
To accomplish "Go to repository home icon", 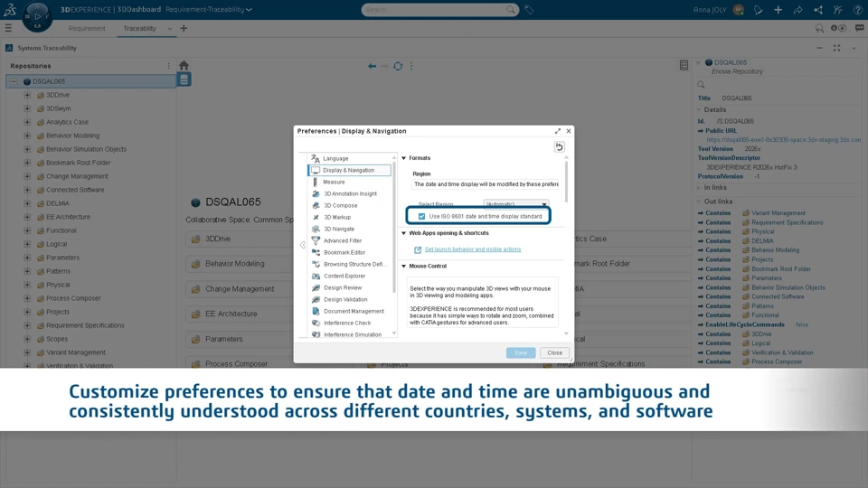I will 184,65.
